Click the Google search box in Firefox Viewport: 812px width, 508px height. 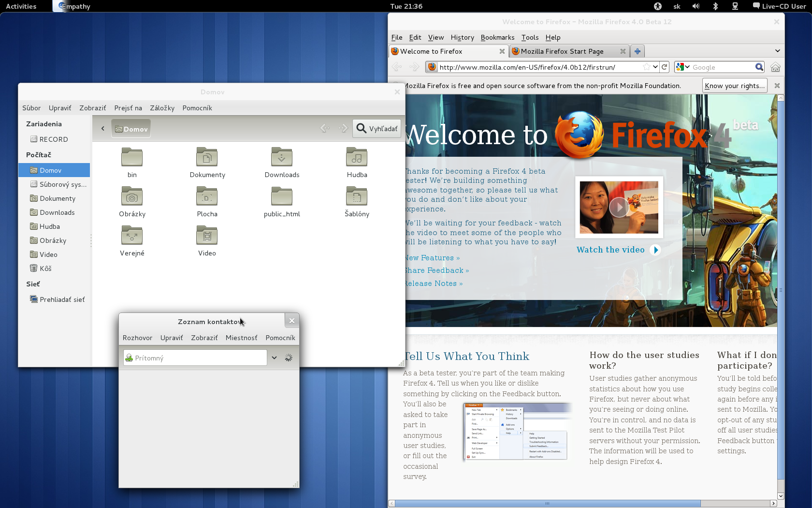[x=723, y=67]
